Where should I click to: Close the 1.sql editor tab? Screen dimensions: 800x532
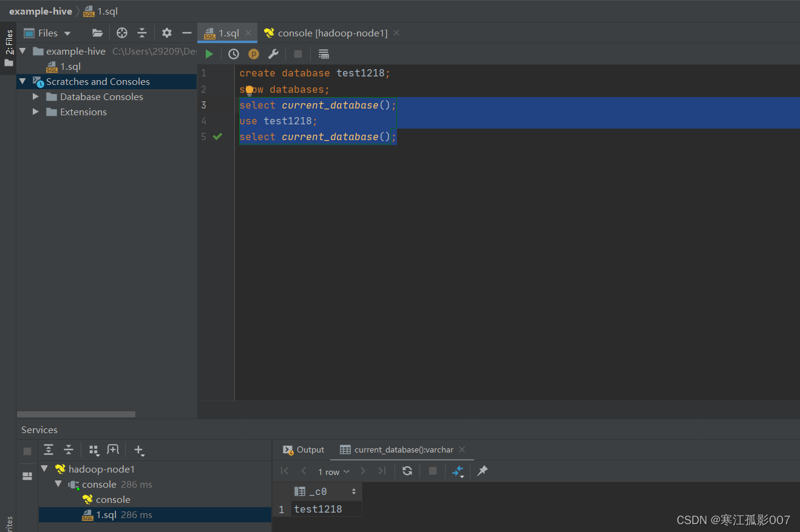[x=248, y=33]
